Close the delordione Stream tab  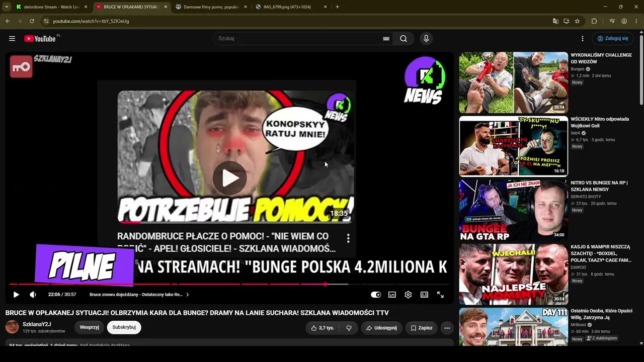point(86,7)
